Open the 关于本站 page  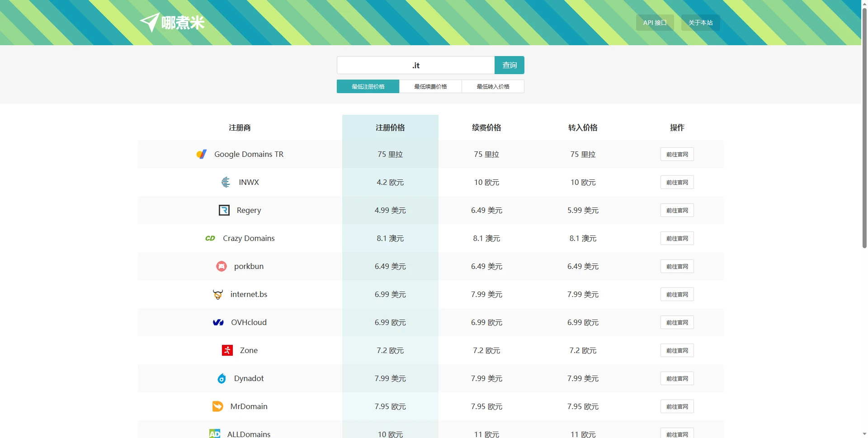(700, 23)
